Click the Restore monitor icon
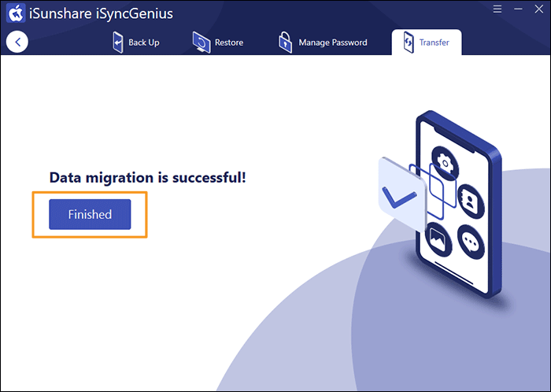The height and width of the screenshot is (392, 551). [202, 43]
